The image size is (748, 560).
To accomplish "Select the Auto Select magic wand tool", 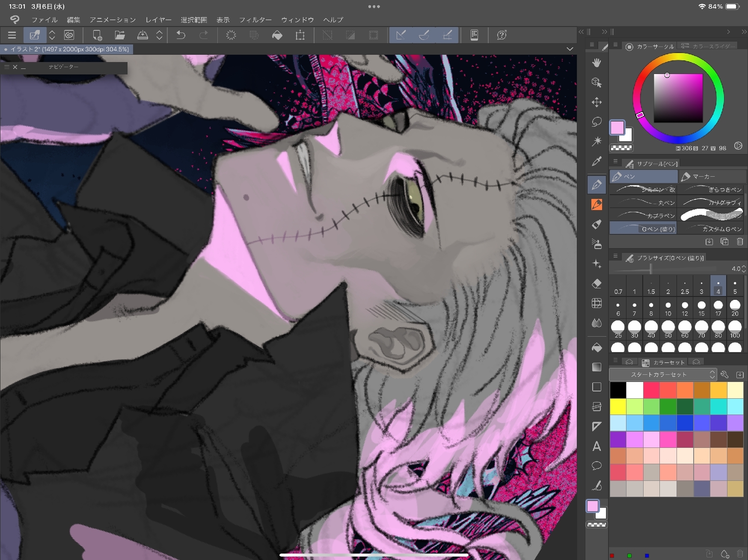I will [x=597, y=141].
